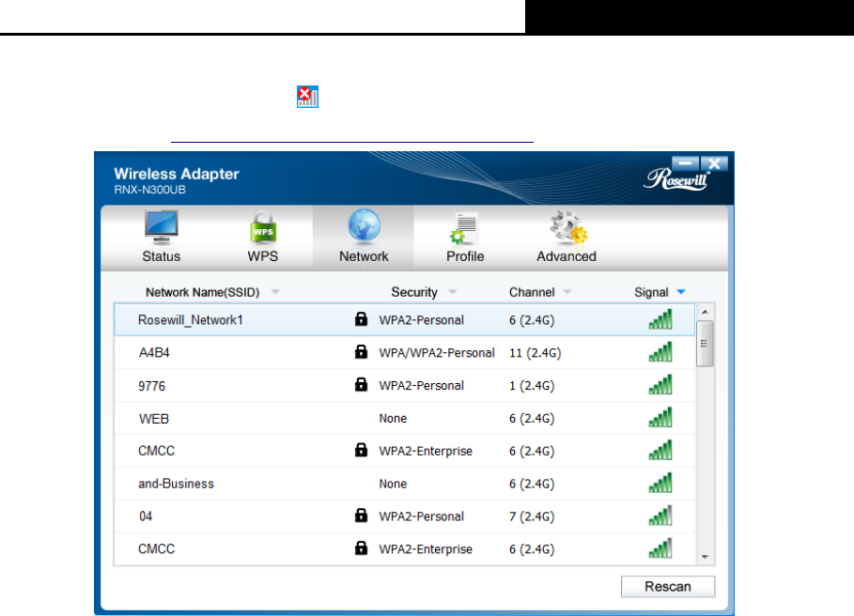Select the and-Business network

point(404,484)
